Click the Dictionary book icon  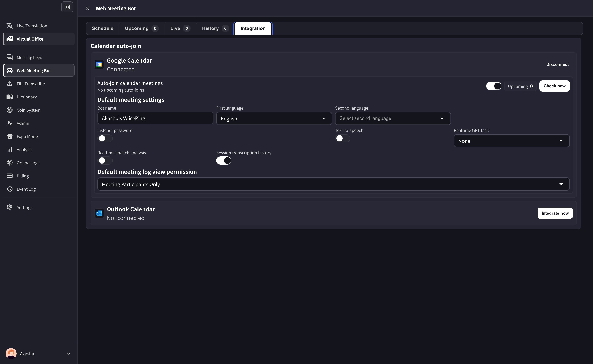click(10, 97)
